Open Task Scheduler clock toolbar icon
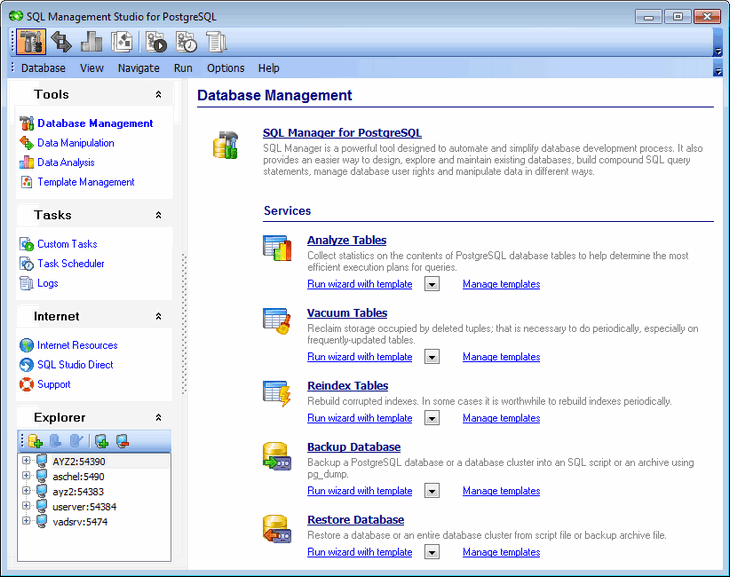The image size is (730, 577). 186,42
